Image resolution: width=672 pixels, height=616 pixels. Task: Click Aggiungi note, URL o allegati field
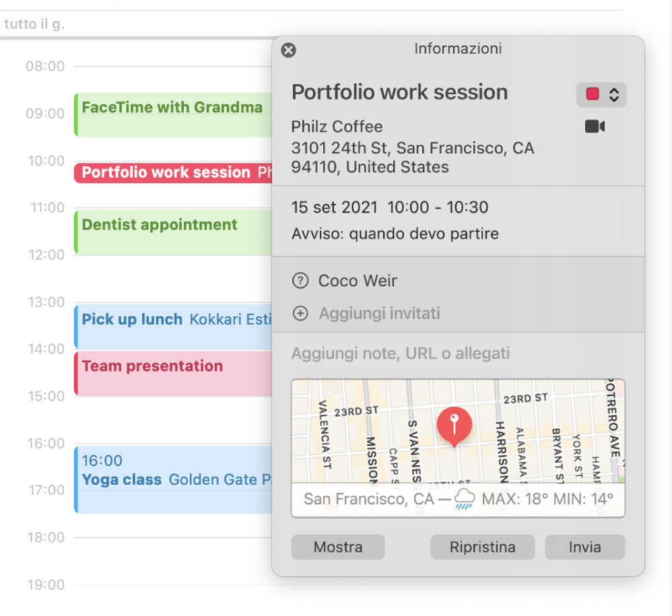click(400, 353)
